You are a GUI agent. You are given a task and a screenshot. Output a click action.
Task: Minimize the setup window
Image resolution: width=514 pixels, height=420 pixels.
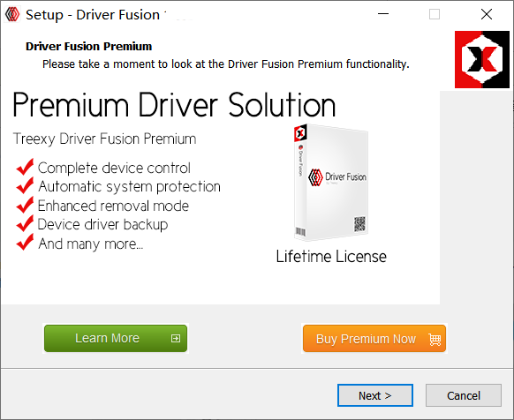point(383,14)
